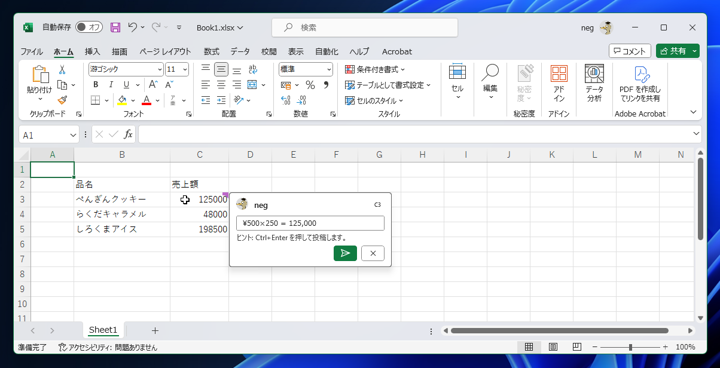Click the zoom slider handle in status bar
The width and height of the screenshot is (720, 368).
[x=630, y=347]
